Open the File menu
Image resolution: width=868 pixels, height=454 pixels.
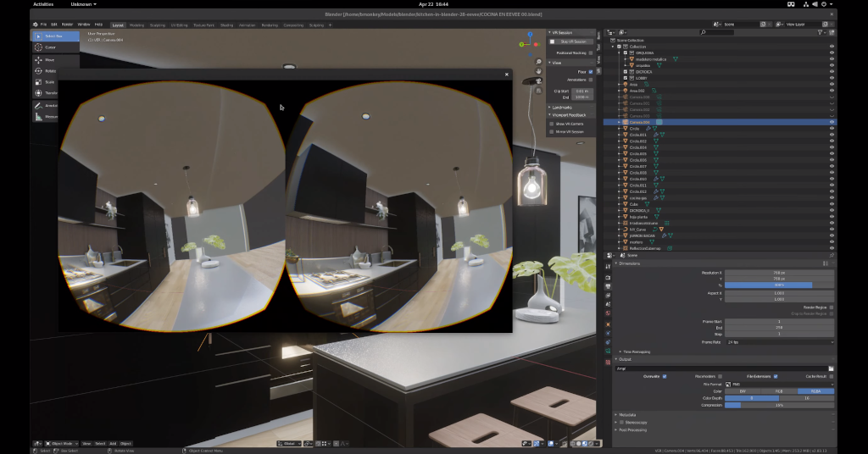click(x=43, y=25)
